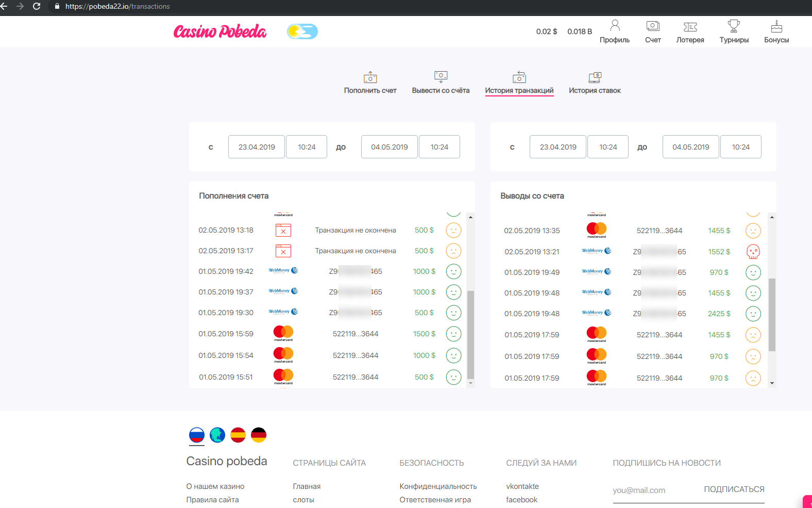The height and width of the screenshot is (508, 812).
Task: Select German language flag
Action: pyautogui.click(x=259, y=435)
